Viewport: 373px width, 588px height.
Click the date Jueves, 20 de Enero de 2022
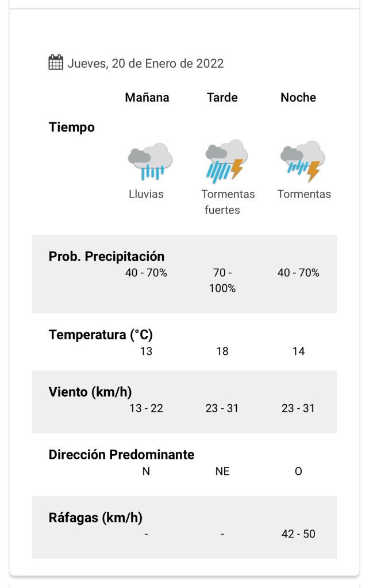coord(145,63)
